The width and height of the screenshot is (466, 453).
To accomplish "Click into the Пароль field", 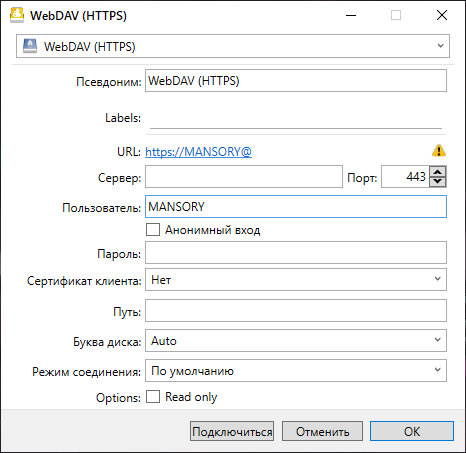I will (296, 253).
